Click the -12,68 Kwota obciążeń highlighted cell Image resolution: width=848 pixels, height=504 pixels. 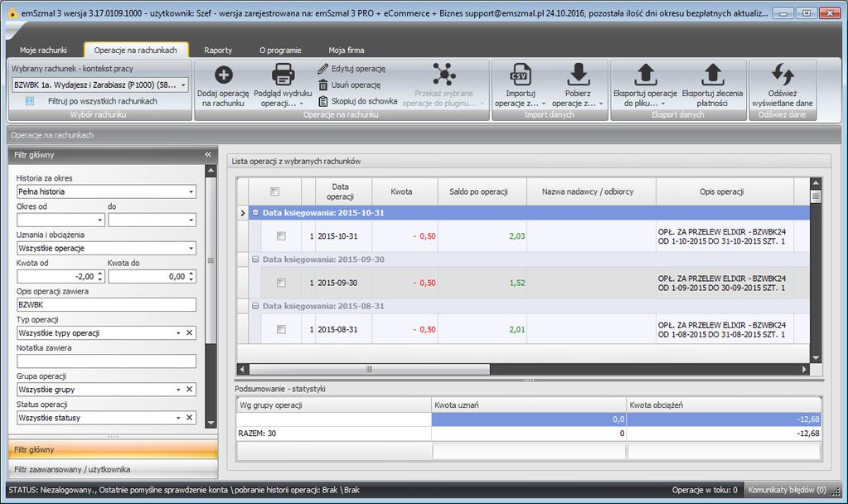724,419
